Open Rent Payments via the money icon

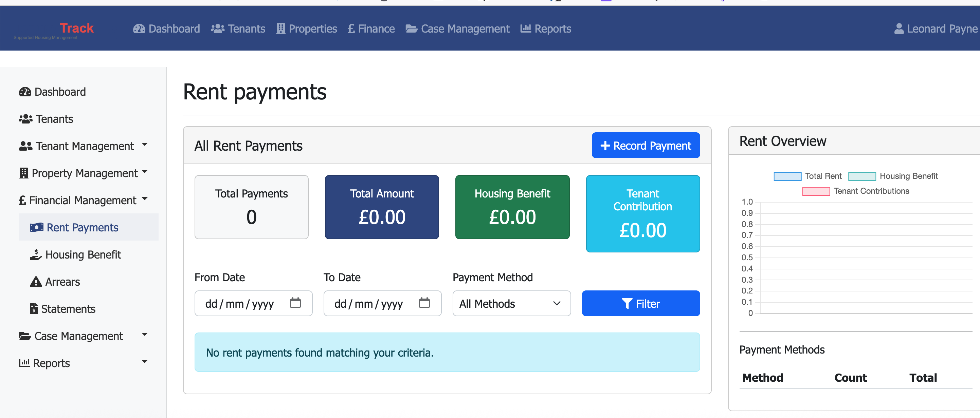pos(36,227)
